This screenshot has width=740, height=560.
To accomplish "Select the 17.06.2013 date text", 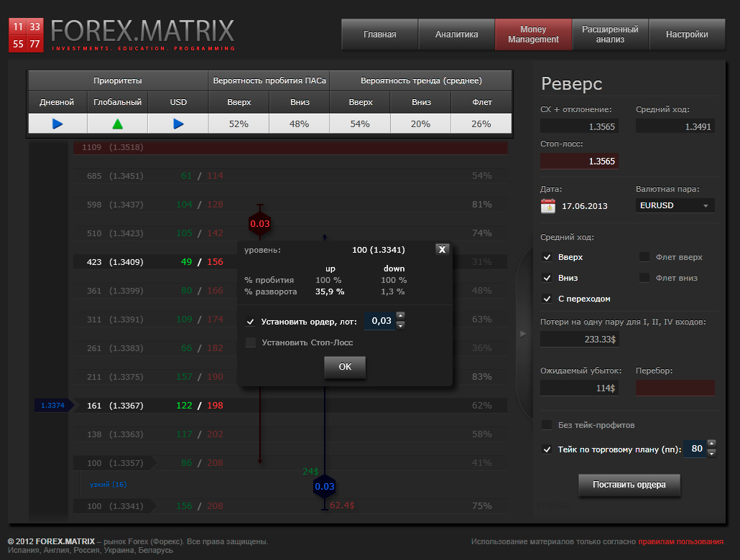I will pyautogui.click(x=584, y=206).
